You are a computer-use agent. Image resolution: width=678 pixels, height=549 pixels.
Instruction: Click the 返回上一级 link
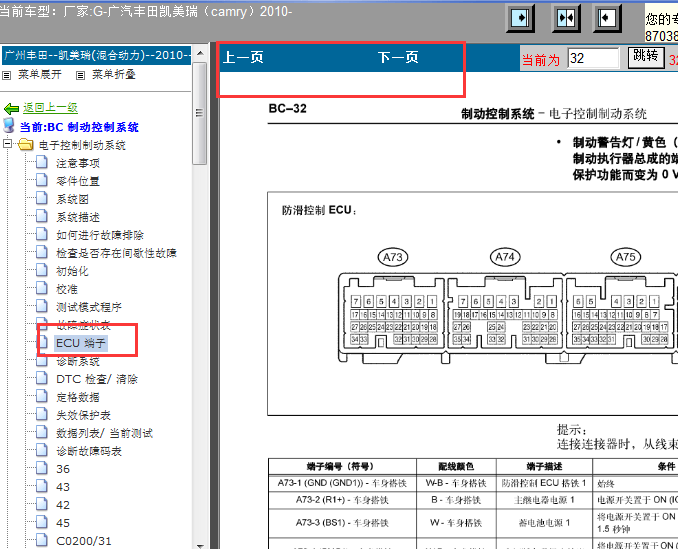pyautogui.click(x=50, y=108)
